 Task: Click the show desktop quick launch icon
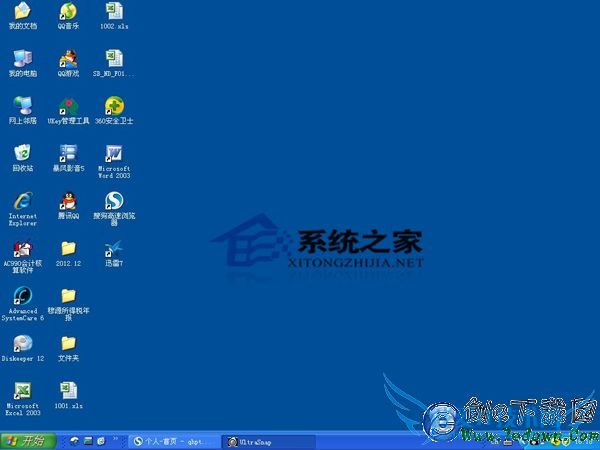click(88, 441)
